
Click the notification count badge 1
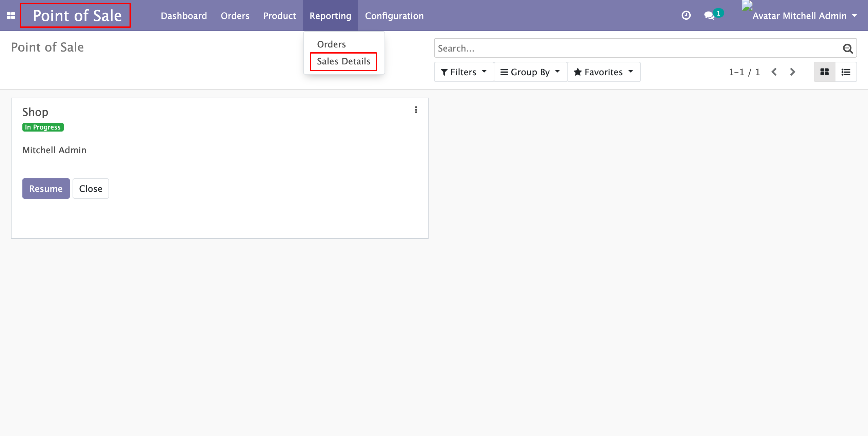click(x=718, y=13)
